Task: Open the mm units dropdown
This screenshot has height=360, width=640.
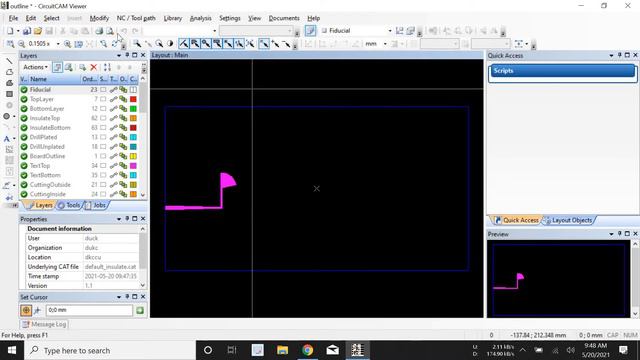Action: (x=384, y=44)
